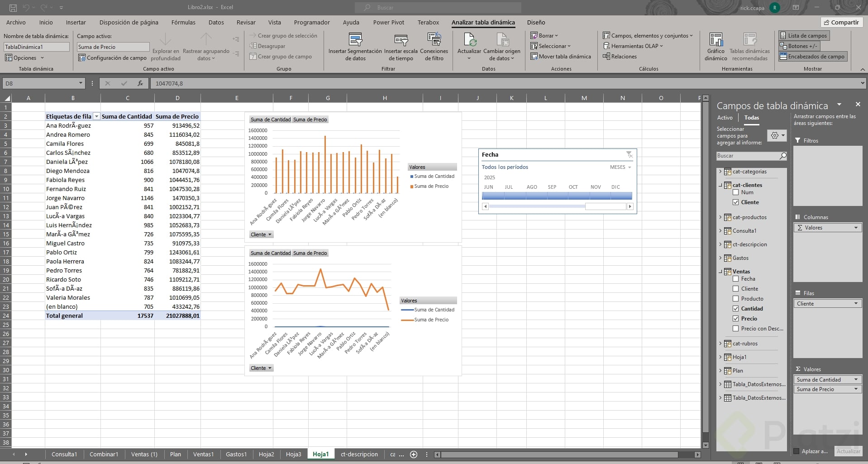Click Rastrear agrupando datos arrow

coord(206,39)
